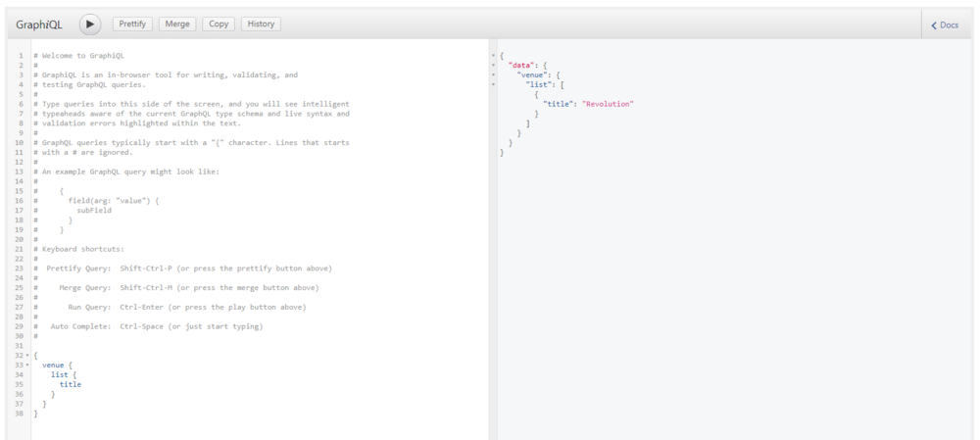Screen dimensions: 980x440
Task: Collapse the "venue" object in the response
Action: pos(493,74)
